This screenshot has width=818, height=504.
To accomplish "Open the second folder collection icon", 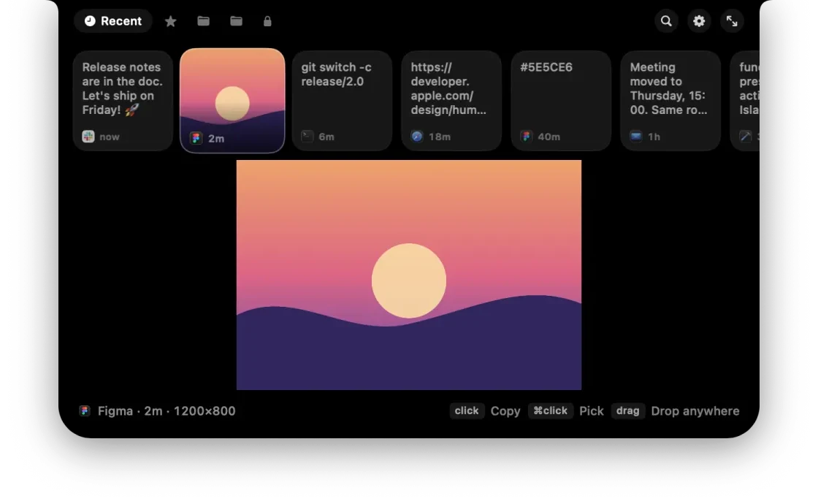I will tap(237, 21).
